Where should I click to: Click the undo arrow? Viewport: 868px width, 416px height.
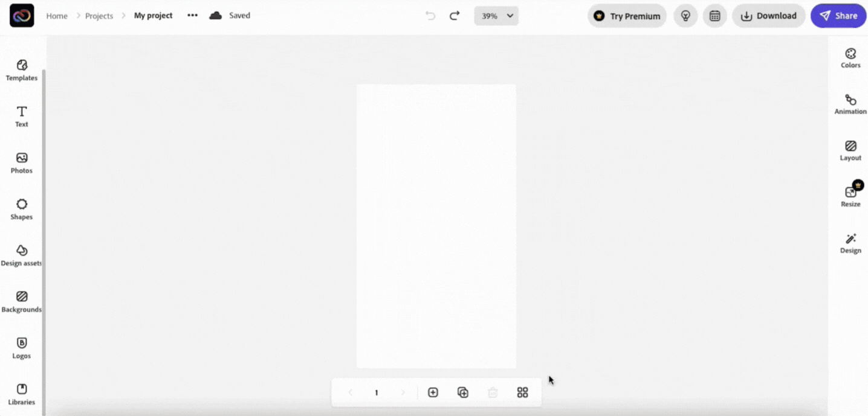(430, 16)
